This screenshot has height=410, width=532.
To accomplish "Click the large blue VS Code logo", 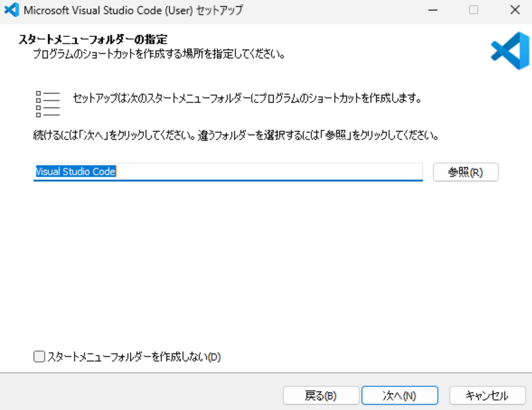I will tap(509, 51).
